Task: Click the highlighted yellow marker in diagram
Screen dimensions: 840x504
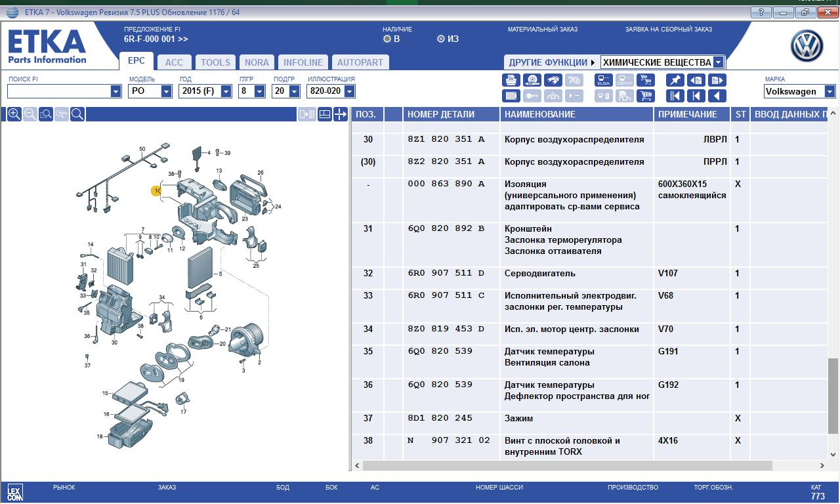Action: [156, 191]
